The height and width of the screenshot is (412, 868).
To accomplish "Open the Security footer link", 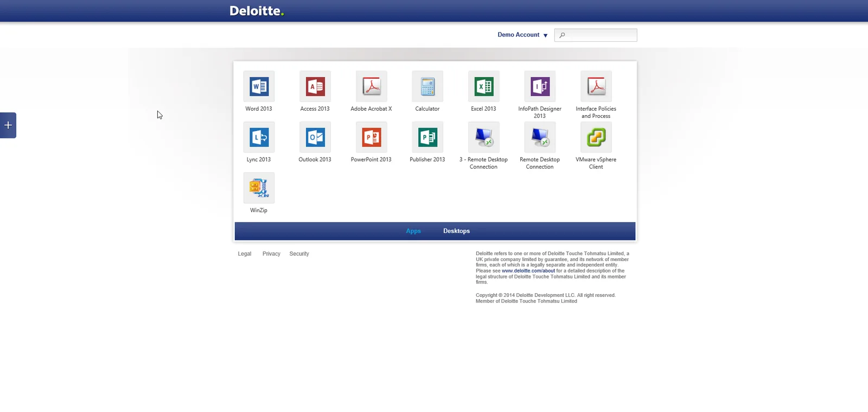I will tap(299, 253).
